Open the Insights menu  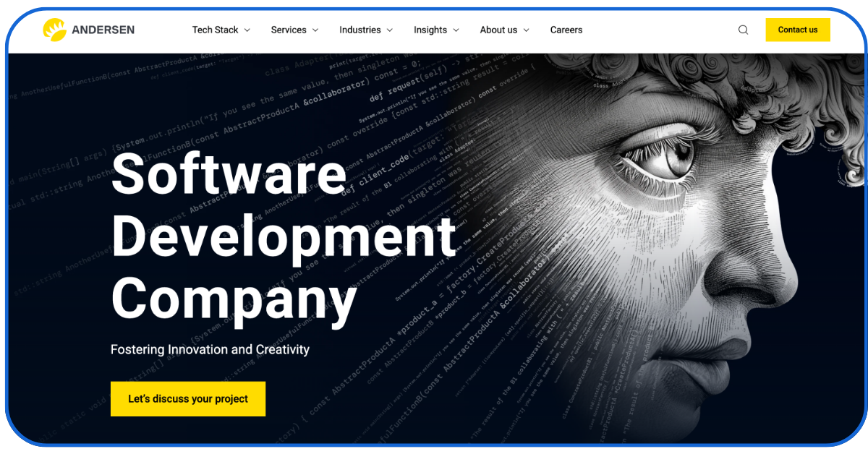coord(430,30)
